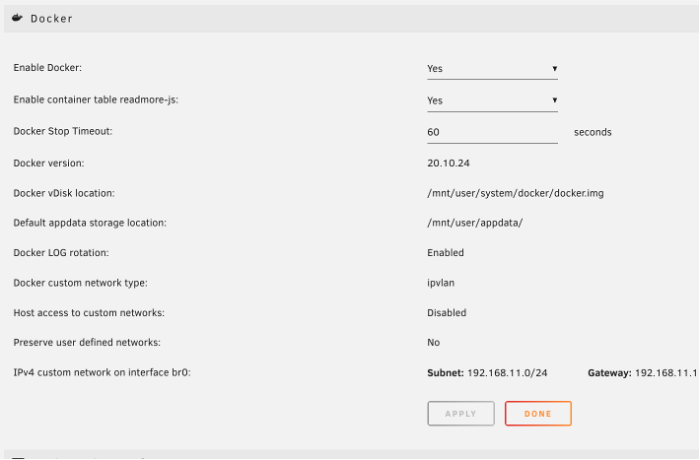The height and width of the screenshot is (460, 700).
Task: Click the Docker LOG rotation Enabled value
Action: (x=445, y=253)
